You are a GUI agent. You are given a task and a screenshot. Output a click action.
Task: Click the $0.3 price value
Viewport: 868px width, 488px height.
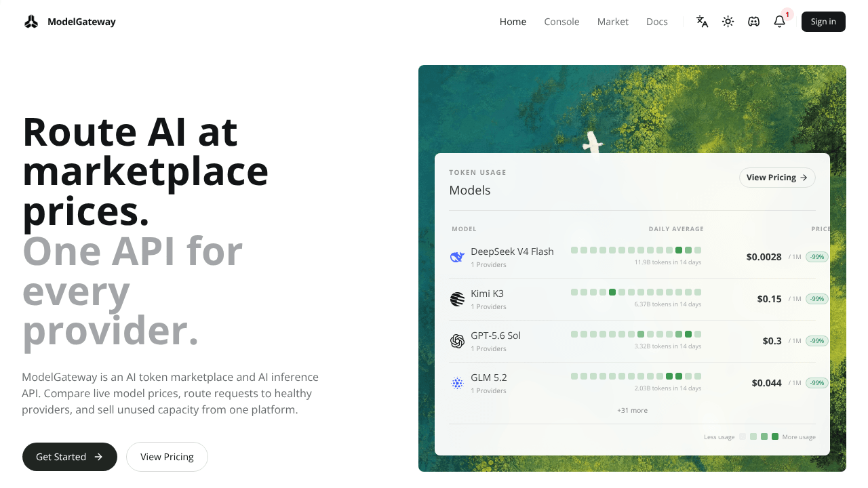(x=772, y=341)
